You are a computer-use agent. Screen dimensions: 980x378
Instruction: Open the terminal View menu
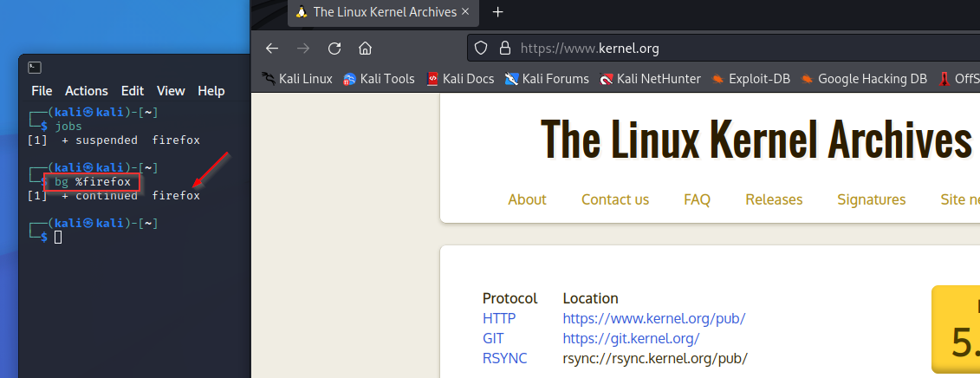tap(171, 91)
